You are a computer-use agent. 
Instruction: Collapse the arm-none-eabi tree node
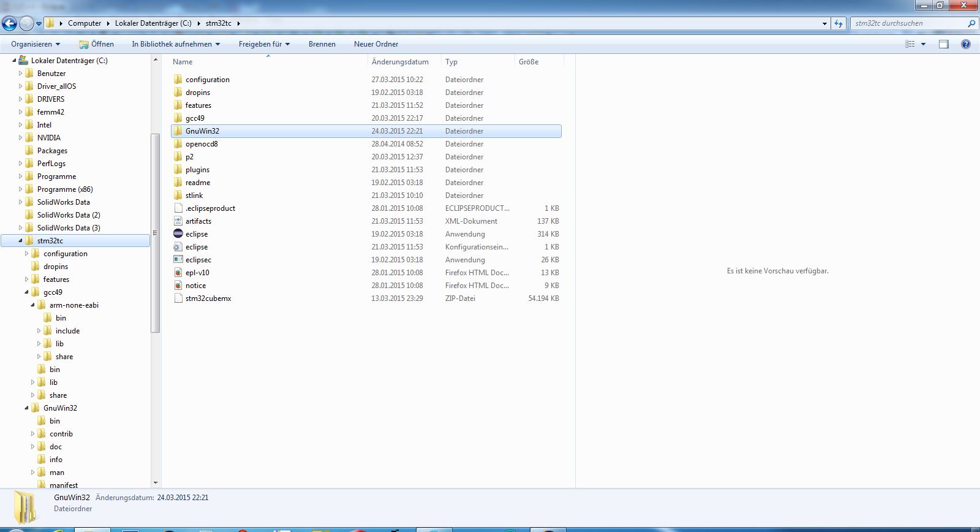[x=32, y=305]
